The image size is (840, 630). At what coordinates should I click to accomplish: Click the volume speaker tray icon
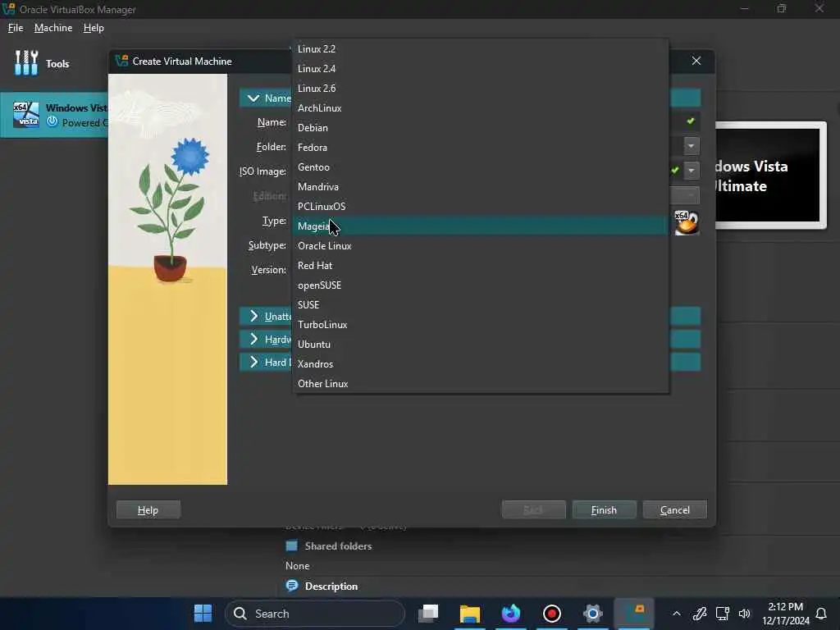745,614
